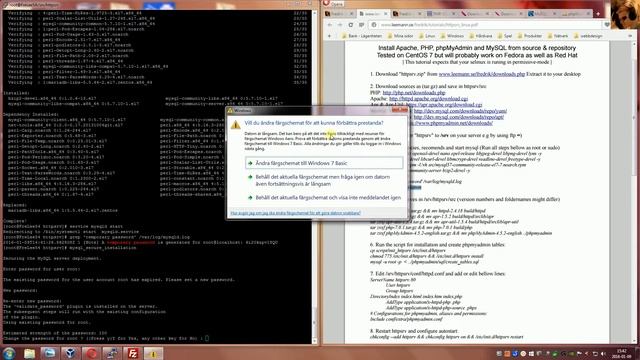Open the PuTTY taskbar icon
Image resolution: width=640 pixels, height=360 pixels.
tap(112, 353)
